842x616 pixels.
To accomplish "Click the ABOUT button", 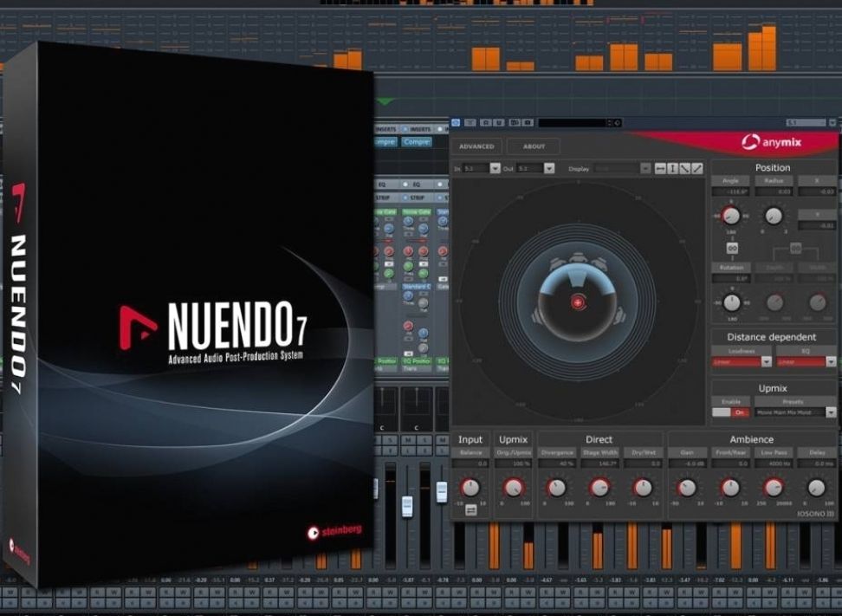I will pyautogui.click(x=534, y=146).
